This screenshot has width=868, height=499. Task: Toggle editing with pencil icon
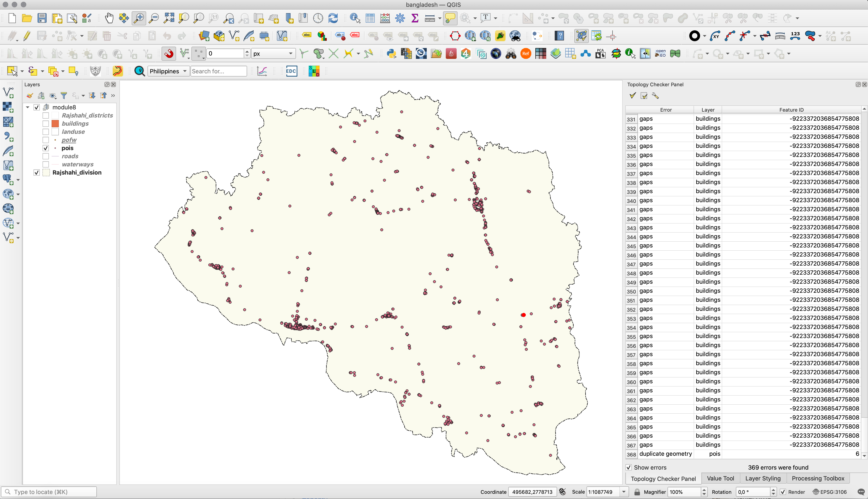tap(27, 36)
